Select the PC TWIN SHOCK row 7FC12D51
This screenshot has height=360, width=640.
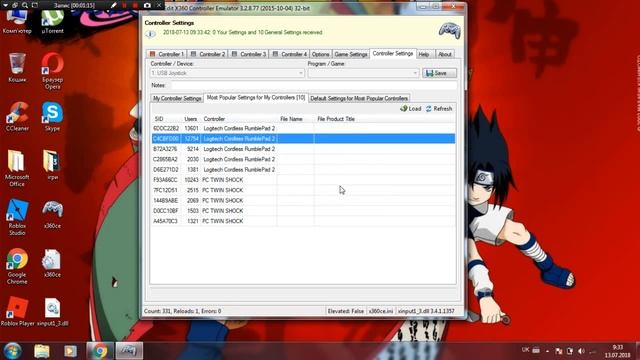point(303,190)
